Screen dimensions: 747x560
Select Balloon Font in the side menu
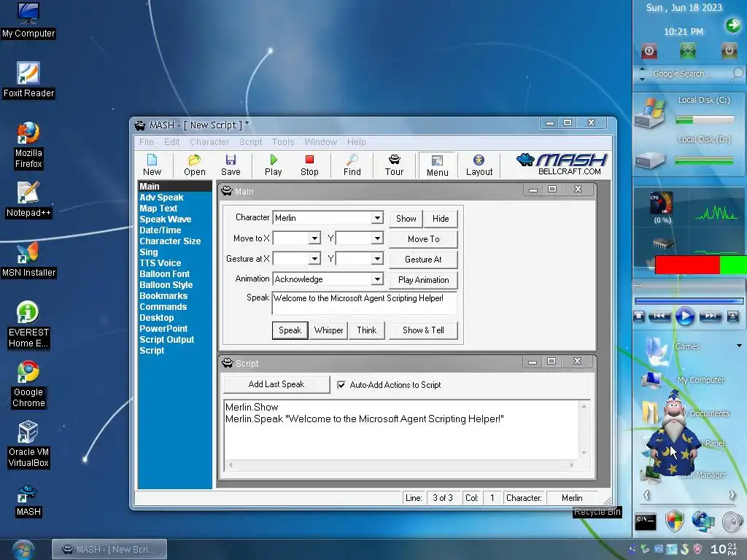pyautogui.click(x=164, y=274)
